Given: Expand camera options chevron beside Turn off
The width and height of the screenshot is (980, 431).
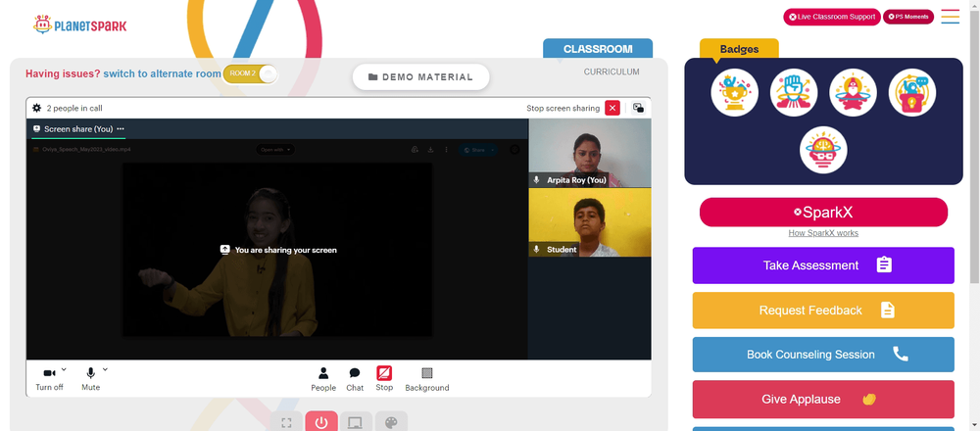Looking at the screenshot, I should point(64,369).
